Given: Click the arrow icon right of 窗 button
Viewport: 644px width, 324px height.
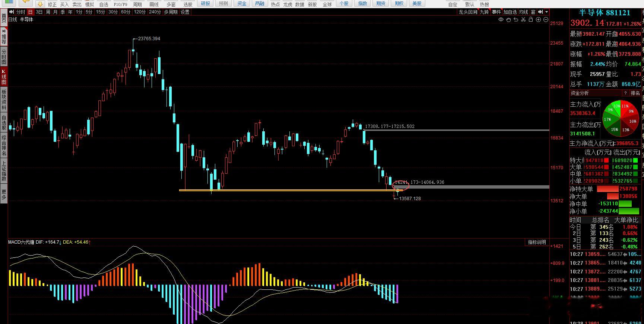Looking at the screenshot, I should coord(540,12).
